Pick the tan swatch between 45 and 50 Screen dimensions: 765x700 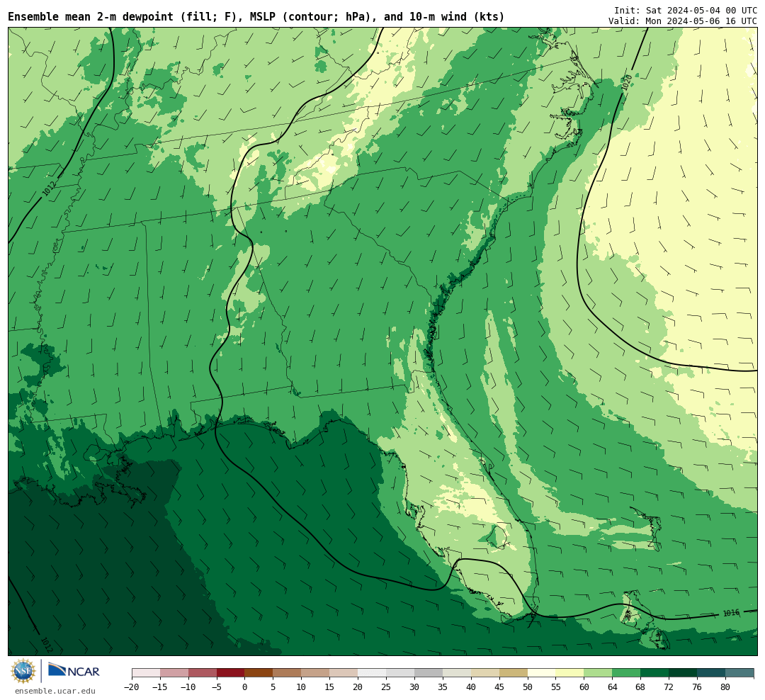(514, 673)
